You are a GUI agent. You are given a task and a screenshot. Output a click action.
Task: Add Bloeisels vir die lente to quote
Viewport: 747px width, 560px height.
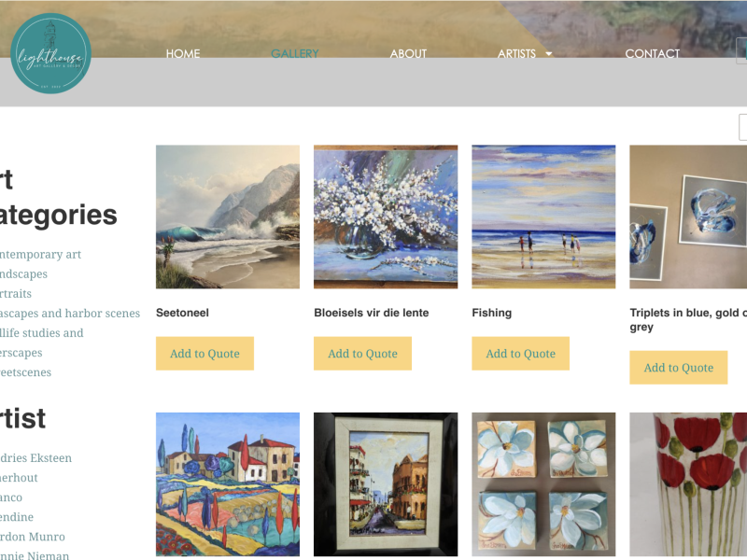click(x=362, y=354)
